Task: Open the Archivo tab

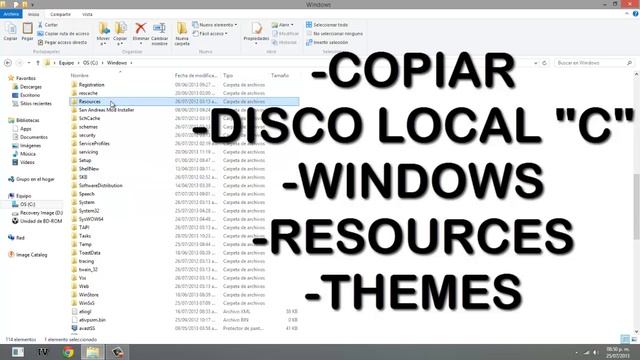Action: click(x=11, y=14)
